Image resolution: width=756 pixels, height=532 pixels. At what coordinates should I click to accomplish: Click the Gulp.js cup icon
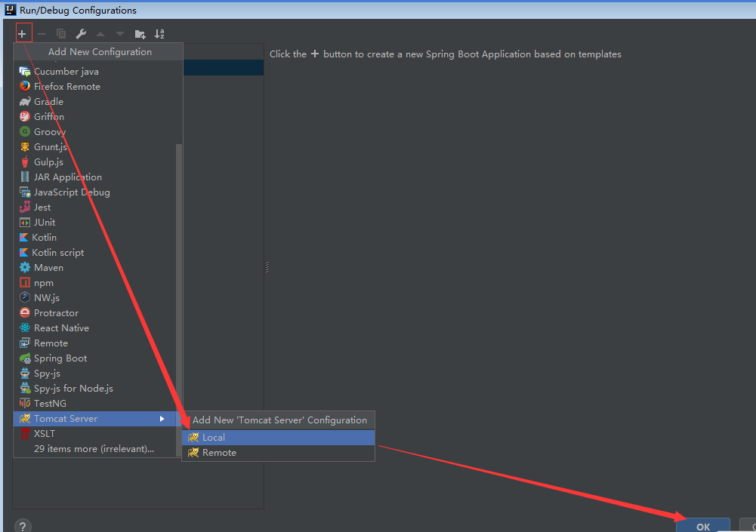tap(25, 162)
